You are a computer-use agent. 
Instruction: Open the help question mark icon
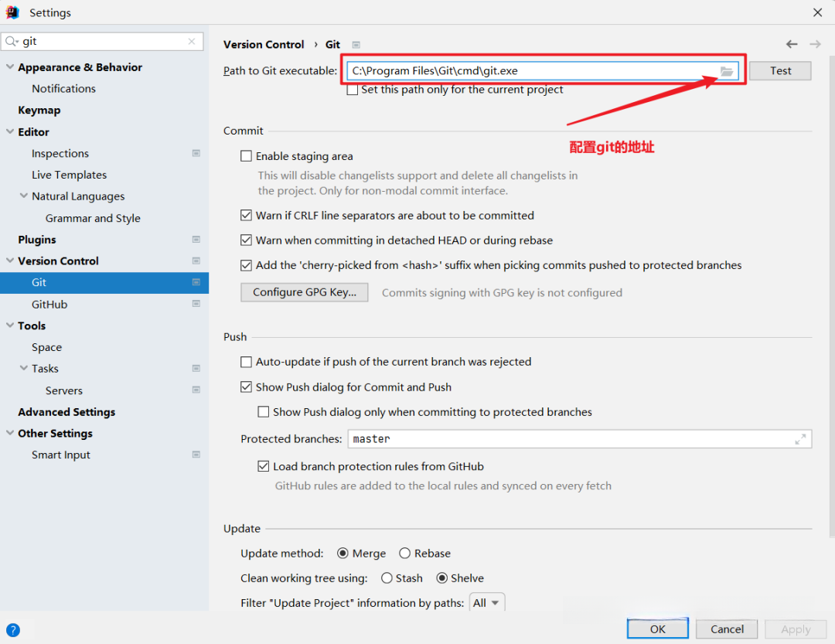click(13, 630)
